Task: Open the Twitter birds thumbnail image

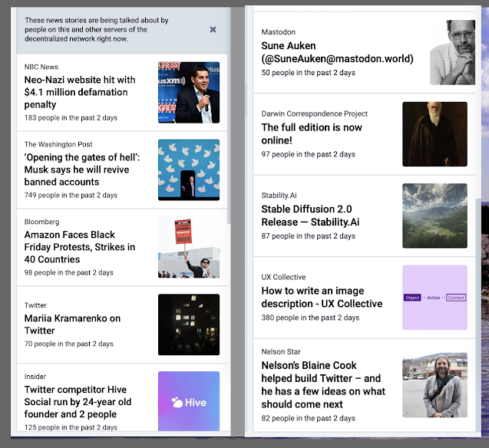Action: pyautogui.click(x=189, y=170)
